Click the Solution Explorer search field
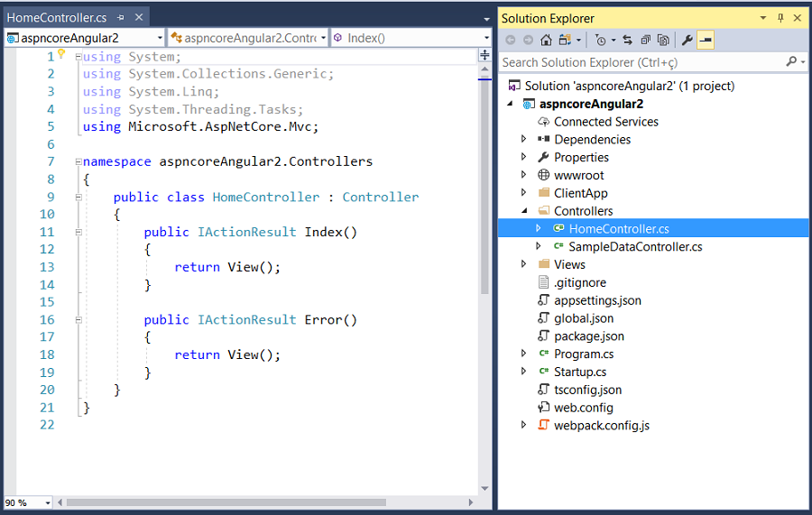Viewport: 812px width, 515px height. coord(642,62)
